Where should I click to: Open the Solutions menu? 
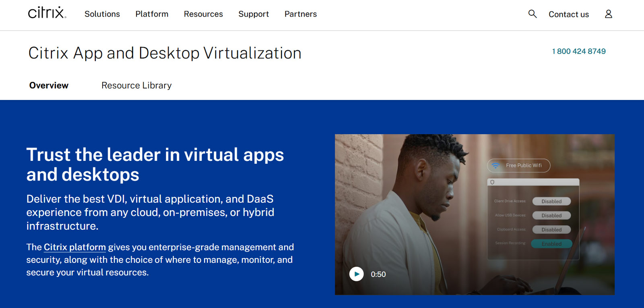point(102,14)
